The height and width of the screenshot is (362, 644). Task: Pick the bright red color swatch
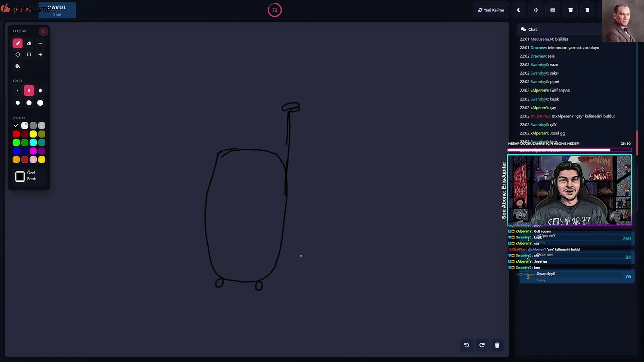(x=16, y=134)
